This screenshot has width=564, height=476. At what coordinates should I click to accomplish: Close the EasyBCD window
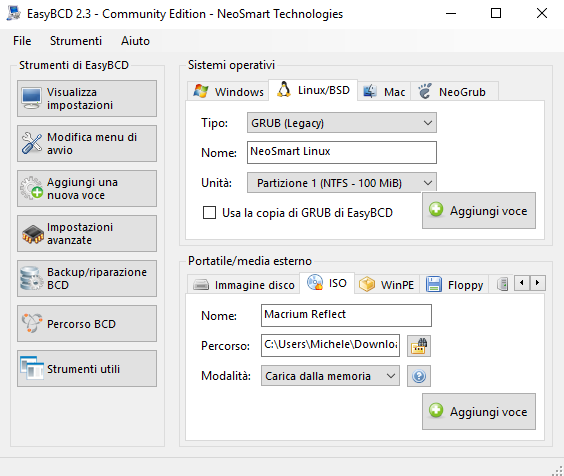542,14
